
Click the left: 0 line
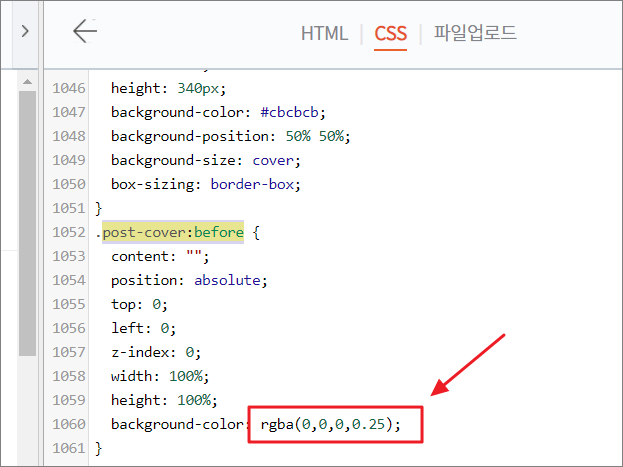point(143,328)
